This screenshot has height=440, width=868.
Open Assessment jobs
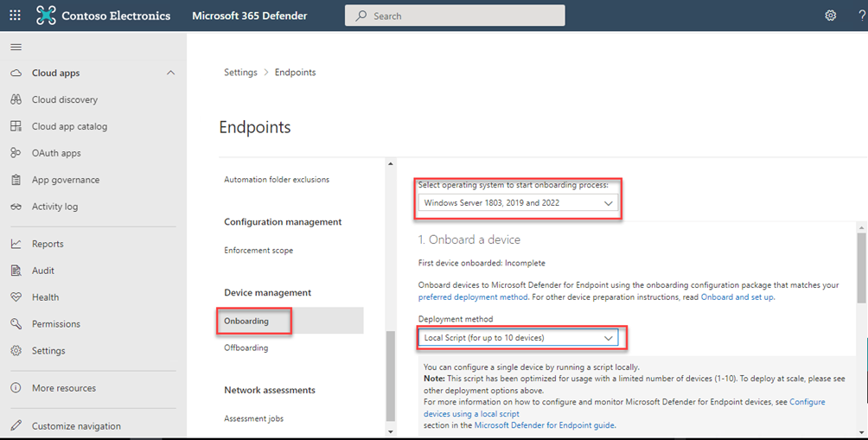tap(253, 418)
